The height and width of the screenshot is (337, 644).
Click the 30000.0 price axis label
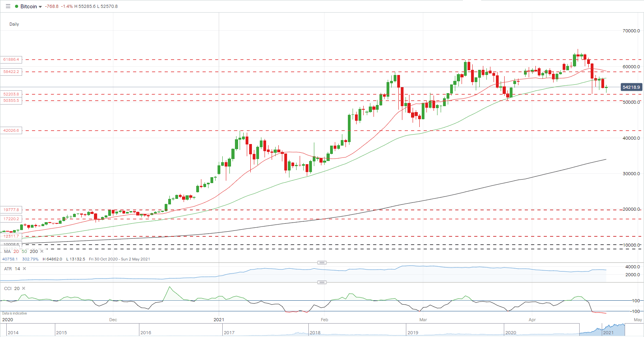point(631,174)
